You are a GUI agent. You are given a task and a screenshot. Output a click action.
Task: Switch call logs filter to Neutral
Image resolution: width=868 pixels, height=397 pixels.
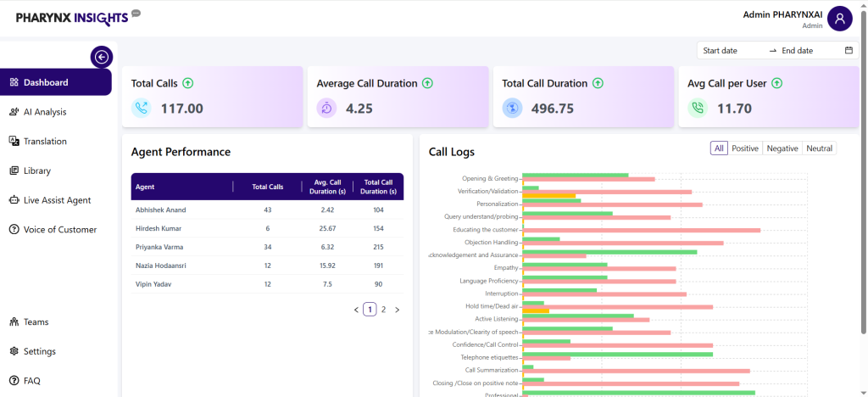coord(819,148)
